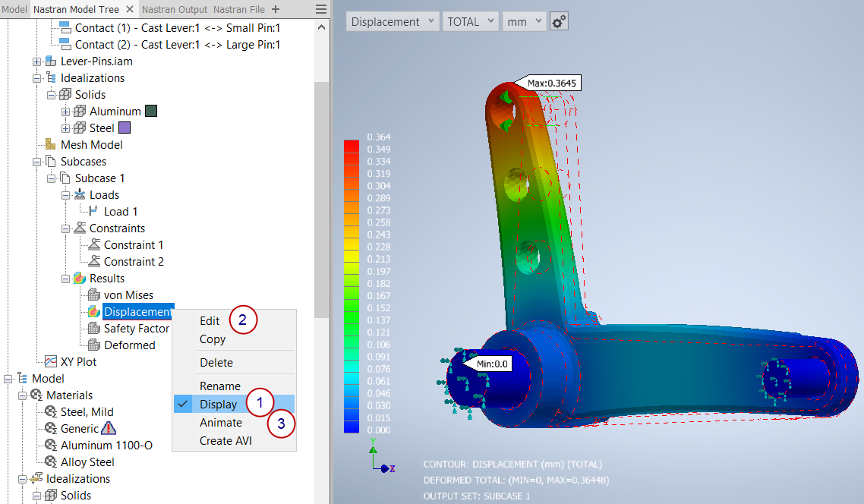Open the mm units dropdown
The height and width of the screenshot is (504, 864).
pyautogui.click(x=524, y=21)
